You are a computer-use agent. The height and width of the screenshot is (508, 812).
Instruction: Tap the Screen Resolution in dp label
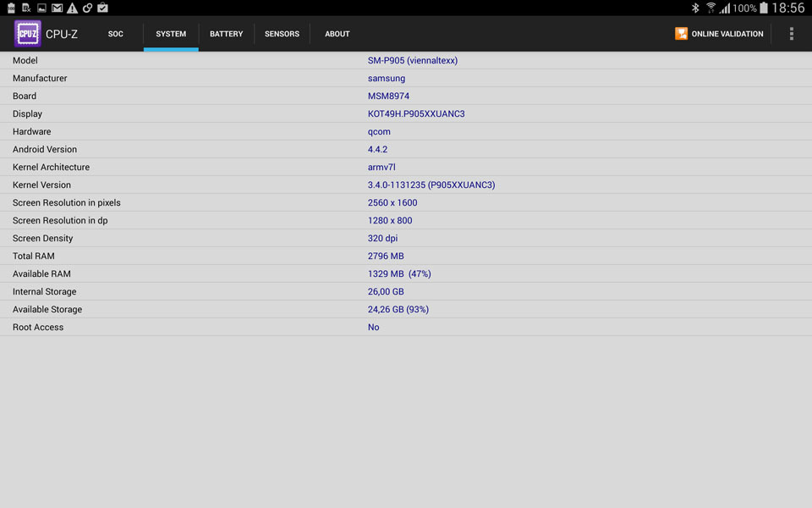(x=60, y=220)
